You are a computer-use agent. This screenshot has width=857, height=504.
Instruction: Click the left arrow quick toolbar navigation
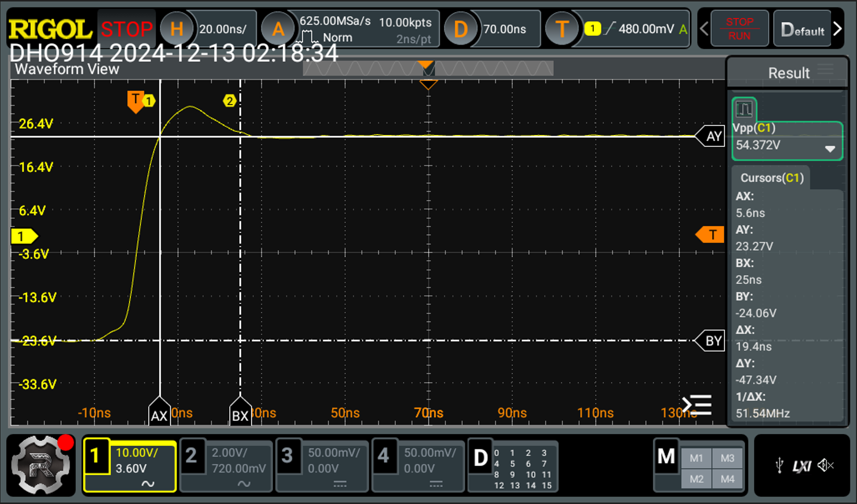click(x=704, y=29)
